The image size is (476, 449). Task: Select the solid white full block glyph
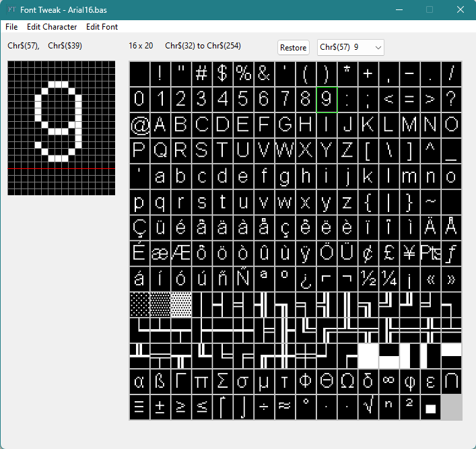click(x=368, y=356)
